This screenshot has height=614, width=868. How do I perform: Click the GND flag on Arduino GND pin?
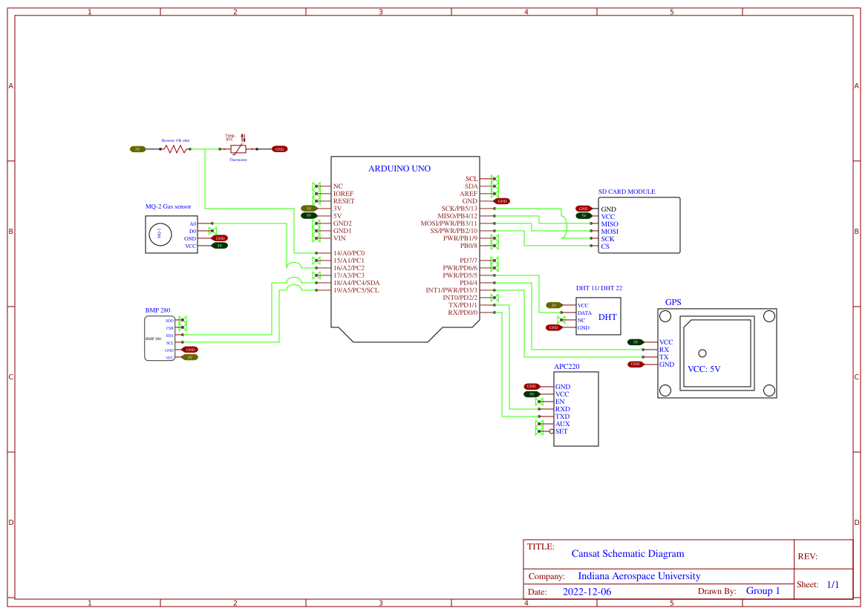pos(501,201)
